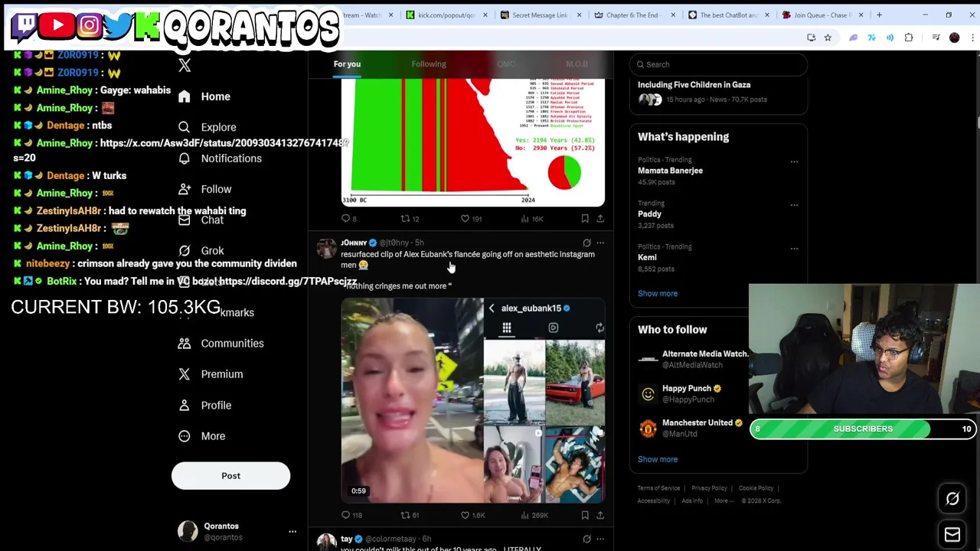The image size is (980, 551).
Task: Share the chart tweet
Action: 600,219
